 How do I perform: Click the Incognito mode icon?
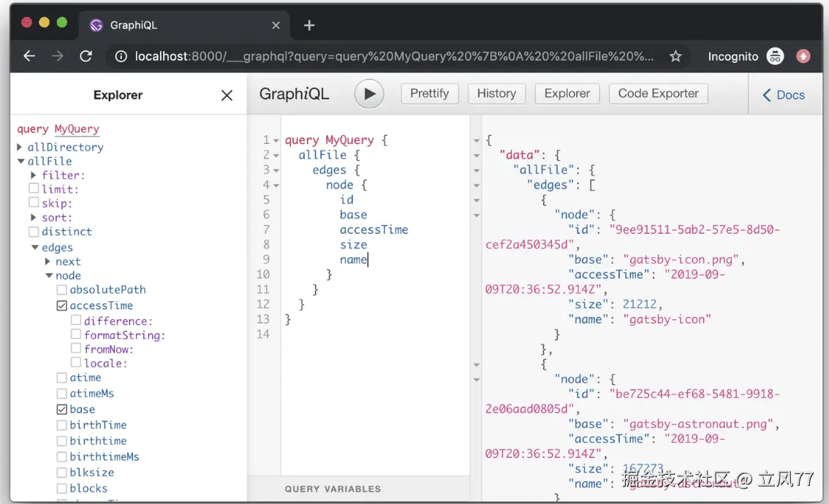[775, 56]
